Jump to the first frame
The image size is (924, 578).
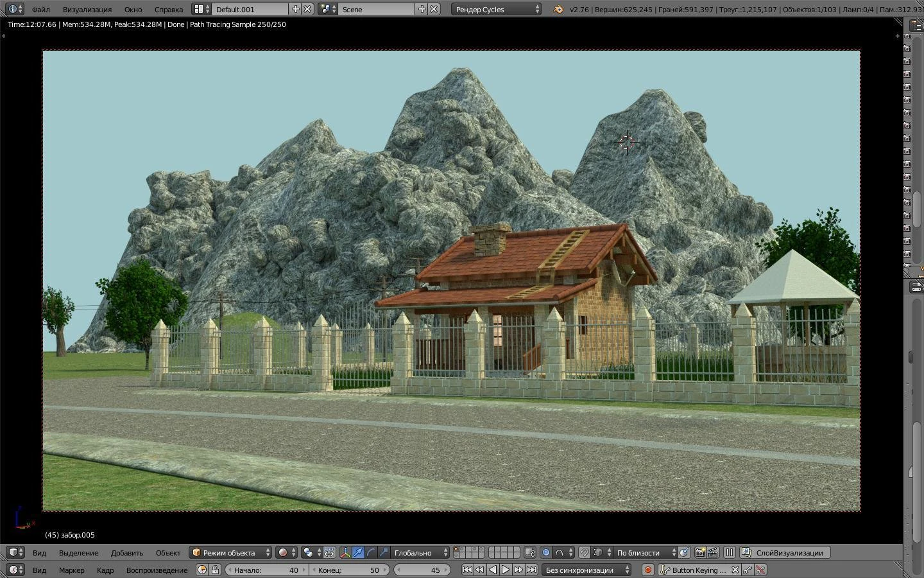point(467,570)
